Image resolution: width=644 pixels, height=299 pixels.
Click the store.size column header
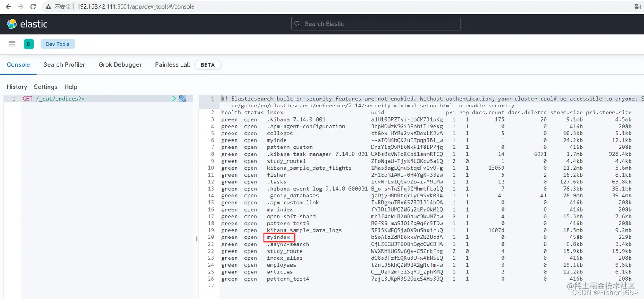coord(566,113)
